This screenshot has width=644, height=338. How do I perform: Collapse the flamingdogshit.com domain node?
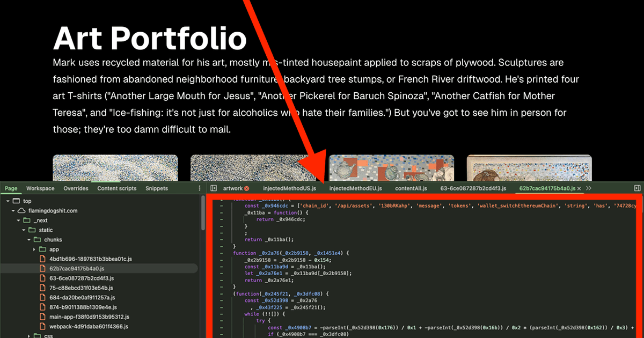[x=13, y=210]
